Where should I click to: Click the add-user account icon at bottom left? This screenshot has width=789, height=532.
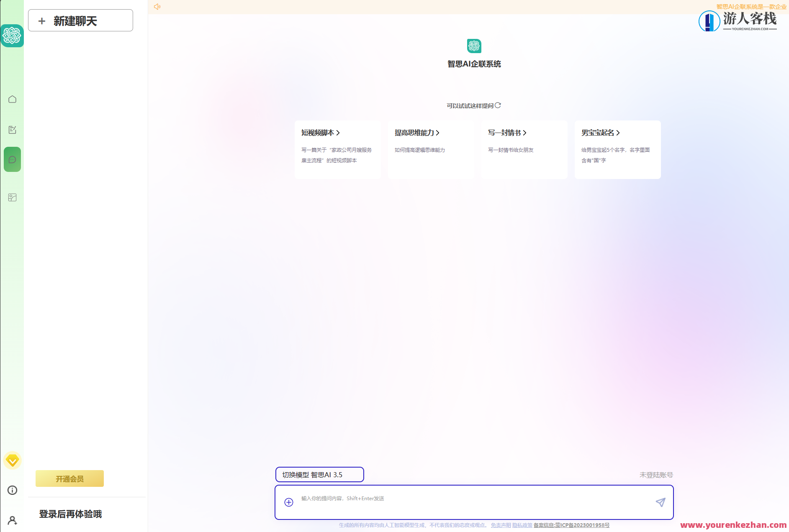12,521
